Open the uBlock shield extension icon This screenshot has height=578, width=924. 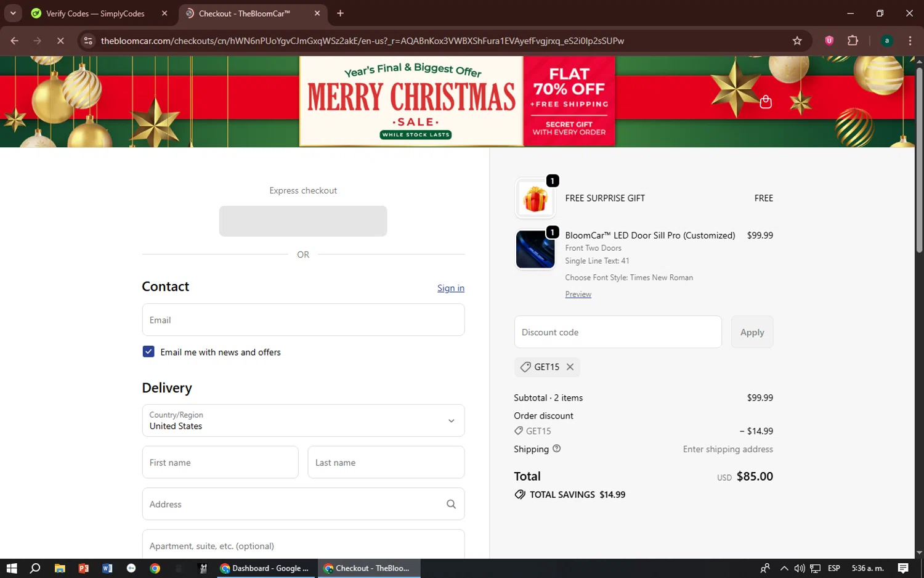point(829,41)
